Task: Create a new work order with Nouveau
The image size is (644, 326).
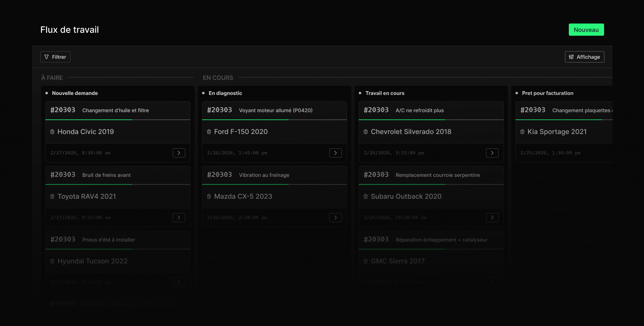Action: 586,30
